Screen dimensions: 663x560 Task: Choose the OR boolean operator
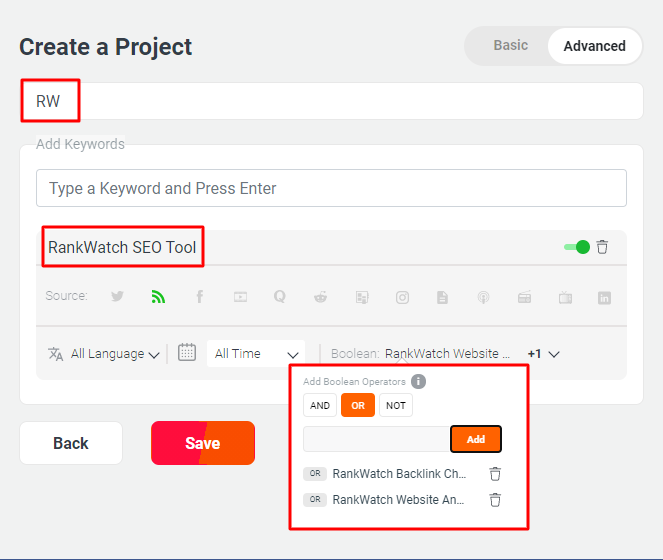pyautogui.click(x=358, y=405)
